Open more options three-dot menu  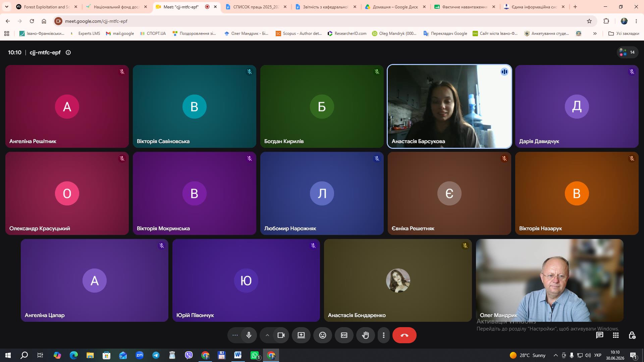pyautogui.click(x=384, y=335)
